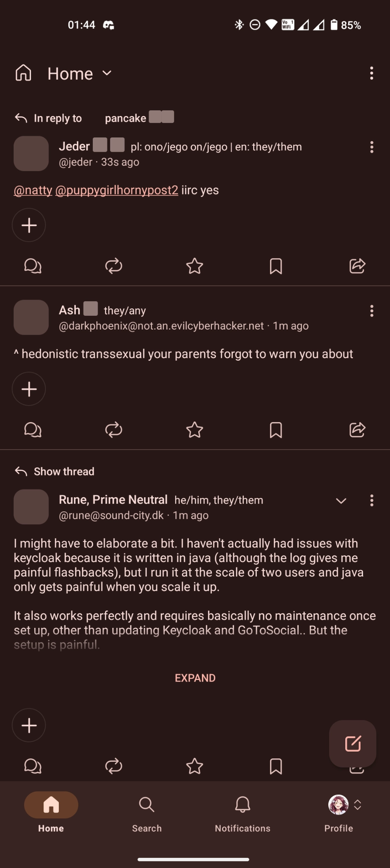Image resolution: width=390 pixels, height=868 pixels.
Task: Open the Notifications tab
Action: click(x=242, y=811)
